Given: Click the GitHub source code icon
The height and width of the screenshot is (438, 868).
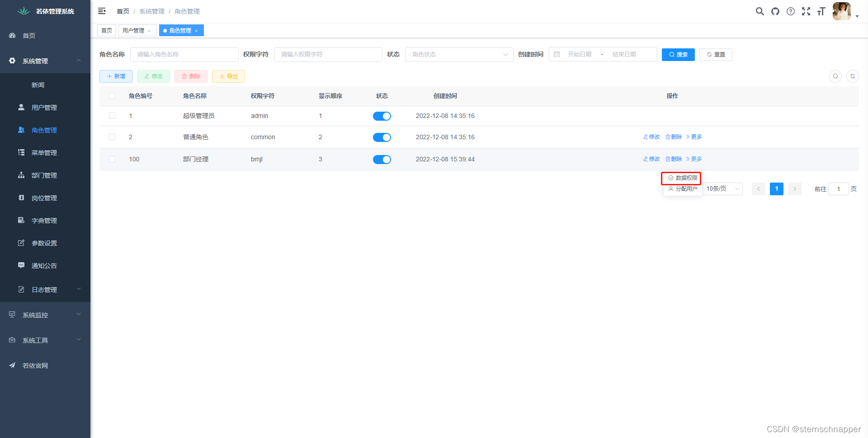Looking at the screenshot, I should coord(775,11).
